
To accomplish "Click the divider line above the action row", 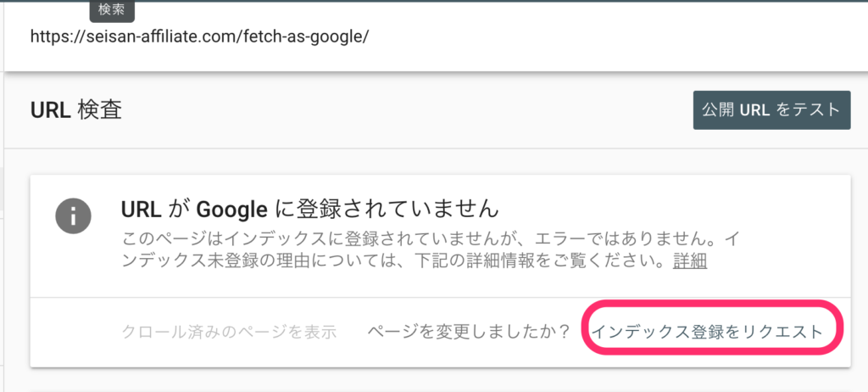I will coord(440,298).
